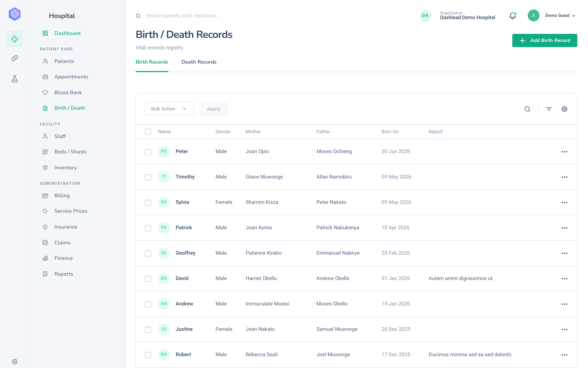Click the Dashboard grid icon
The image size is (588, 368).
tap(45, 33)
